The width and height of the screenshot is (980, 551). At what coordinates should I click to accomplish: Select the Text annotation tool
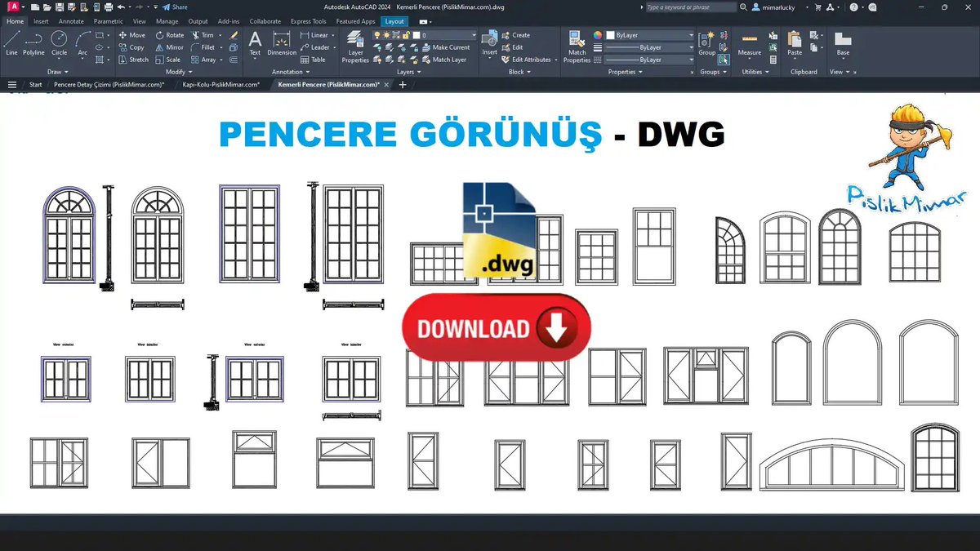click(255, 43)
